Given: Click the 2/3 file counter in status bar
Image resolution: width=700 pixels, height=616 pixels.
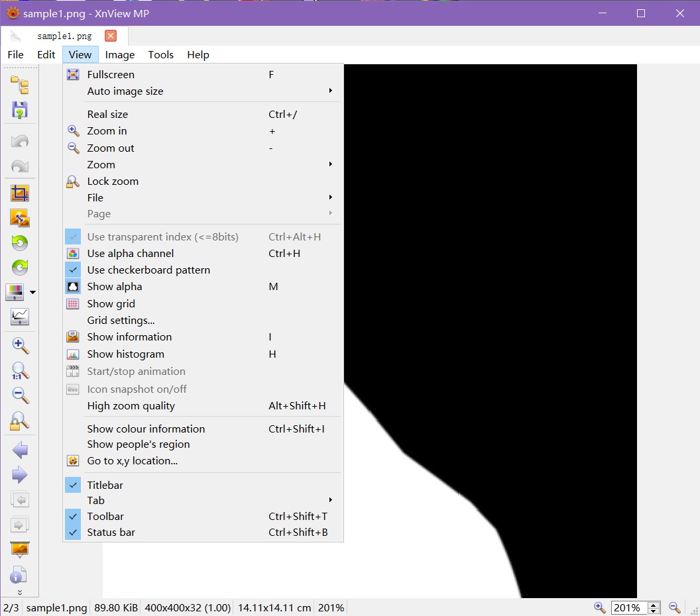Looking at the screenshot, I should coord(11,607).
